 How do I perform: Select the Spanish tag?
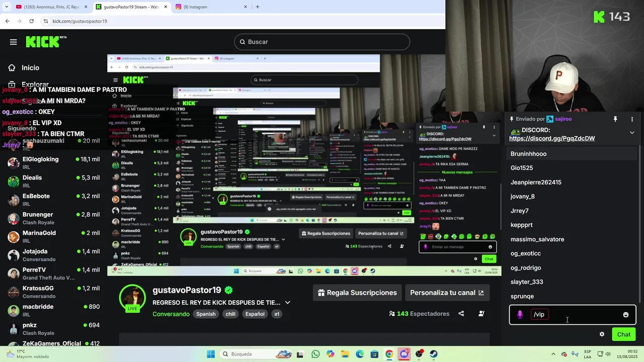coord(206,314)
